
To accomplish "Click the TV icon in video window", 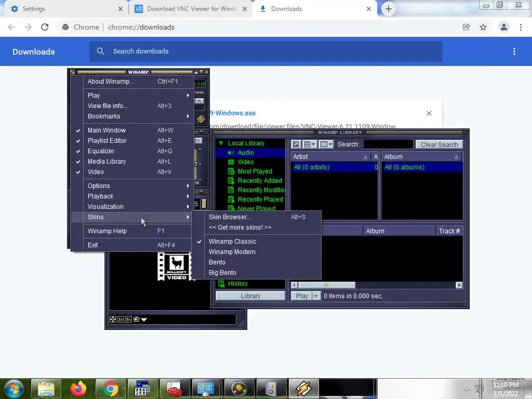I will tap(137, 320).
